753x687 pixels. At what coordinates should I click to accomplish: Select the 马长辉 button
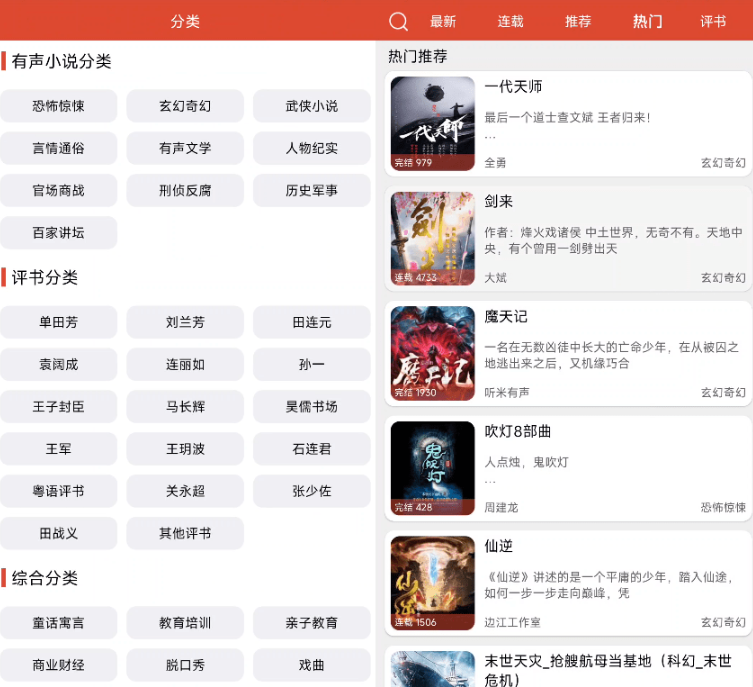pyautogui.click(x=185, y=407)
